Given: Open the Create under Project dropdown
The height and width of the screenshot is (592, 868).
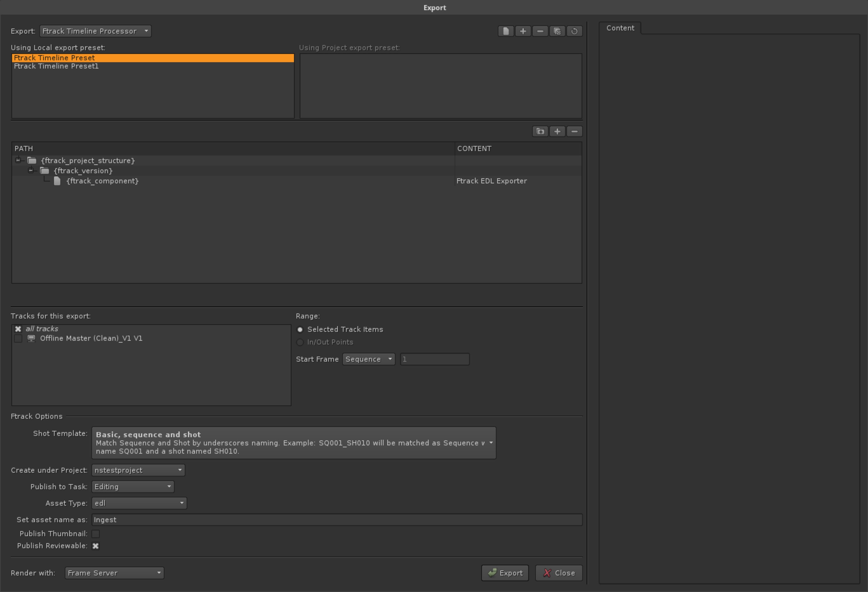Looking at the screenshot, I should [138, 470].
